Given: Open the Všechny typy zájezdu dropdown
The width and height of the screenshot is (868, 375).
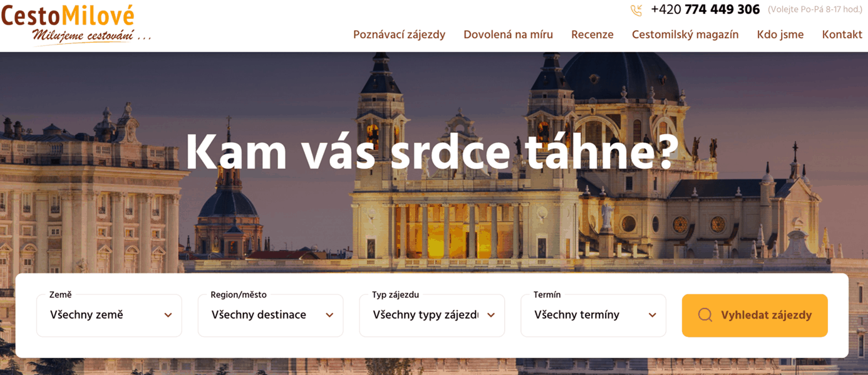Looking at the screenshot, I should coord(432,315).
